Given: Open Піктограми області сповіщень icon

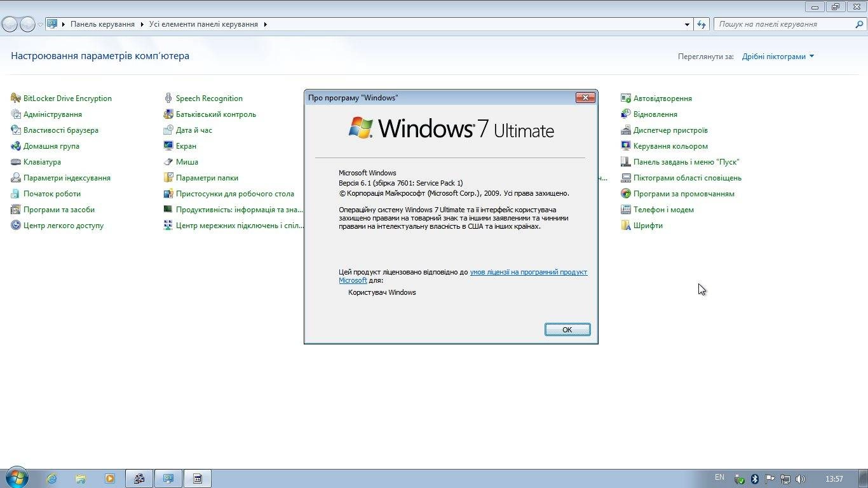Looking at the screenshot, I should point(626,178).
